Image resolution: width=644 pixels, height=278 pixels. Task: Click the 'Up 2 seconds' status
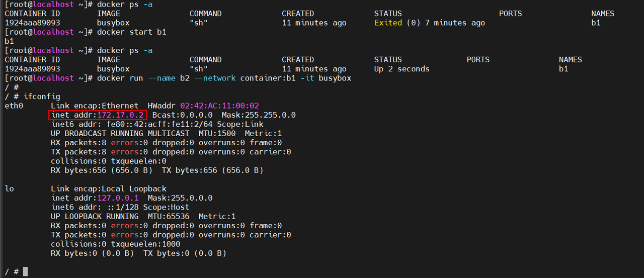(401, 69)
